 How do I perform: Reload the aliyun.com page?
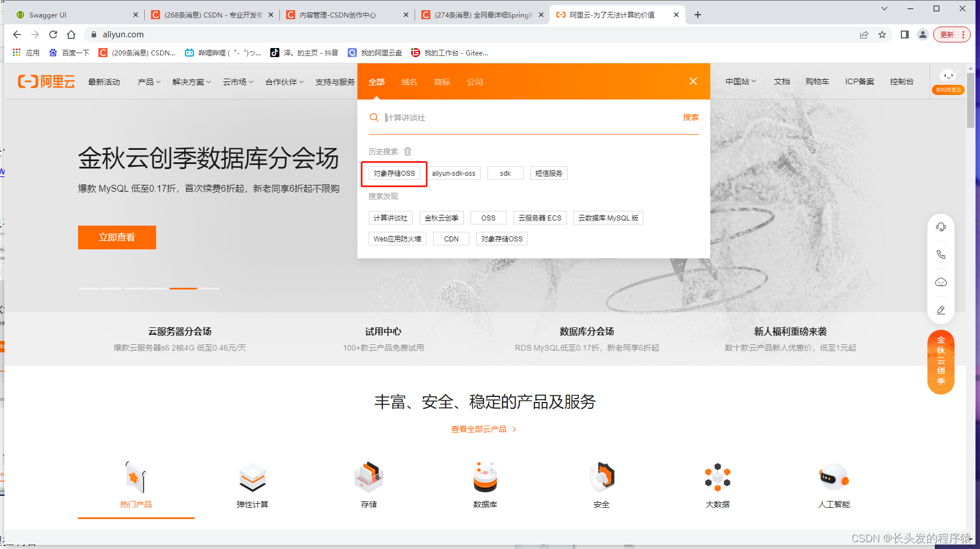53,34
